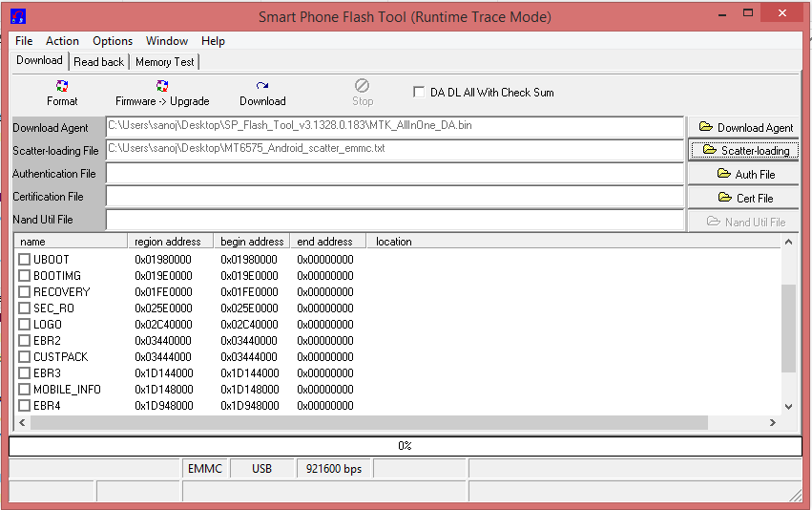The image size is (812, 510).
Task: Click the begin address column header
Action: [x=252, y=242]
